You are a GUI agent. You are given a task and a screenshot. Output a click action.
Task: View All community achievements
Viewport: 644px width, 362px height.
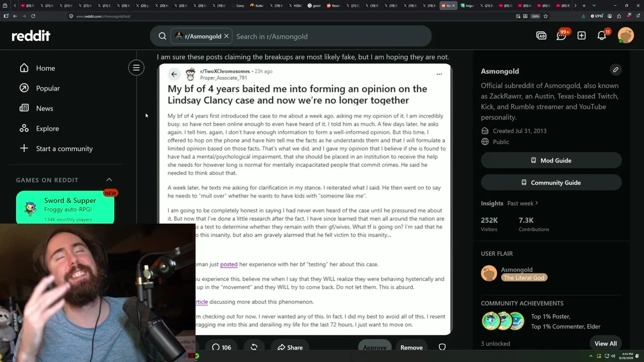(x=605, y=343)
